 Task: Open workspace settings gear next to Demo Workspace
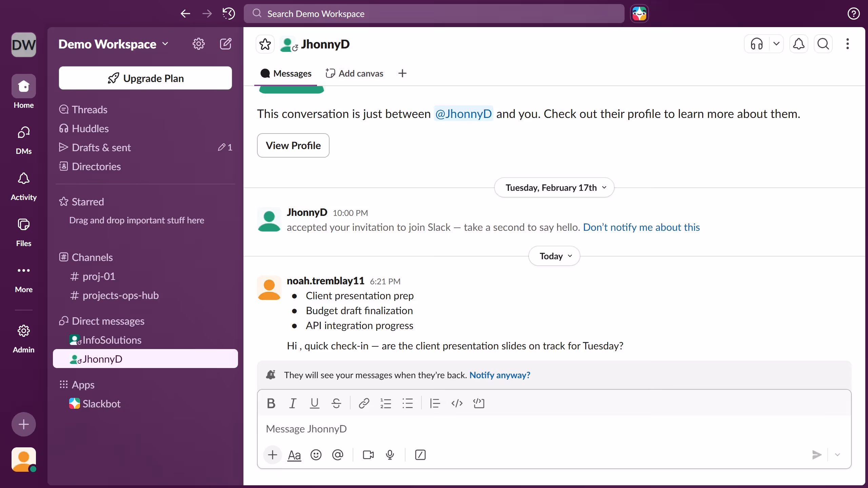198,44
